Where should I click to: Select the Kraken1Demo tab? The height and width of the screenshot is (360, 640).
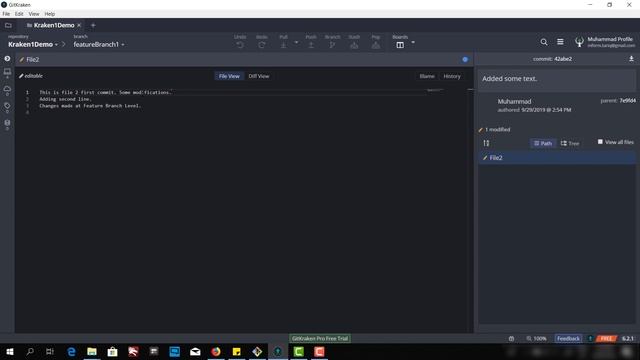point(54,25)
